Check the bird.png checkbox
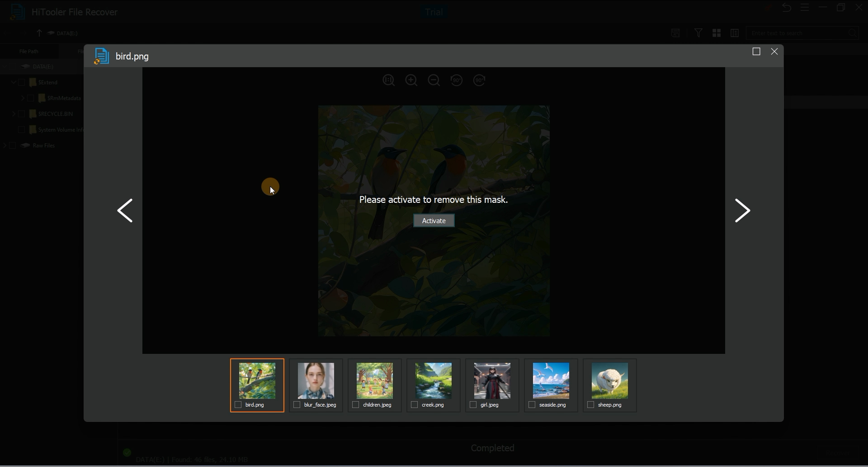This screenshot has height=467, width=868. tap(238, 405)
